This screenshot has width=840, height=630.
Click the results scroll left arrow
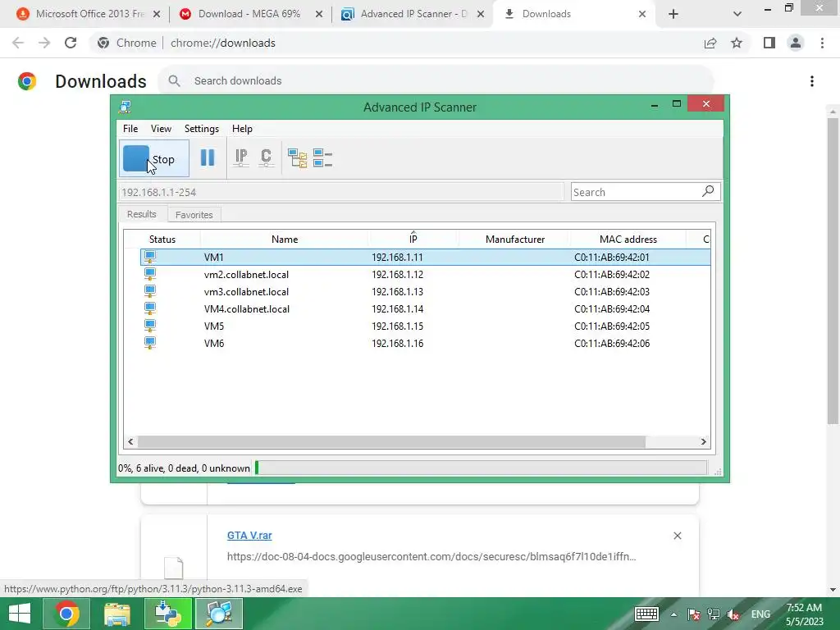[130, 441]
